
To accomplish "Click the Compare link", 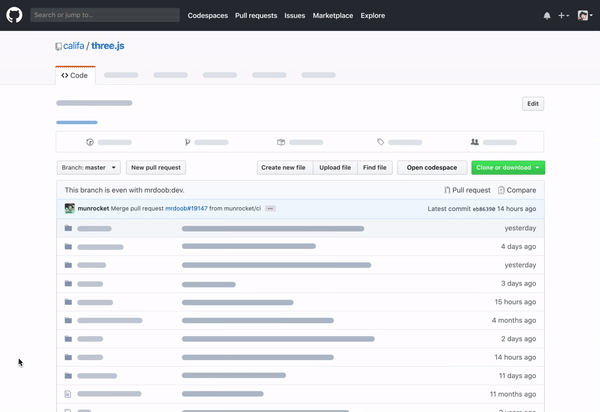I will pyautogui.click(x=517, y=190).
